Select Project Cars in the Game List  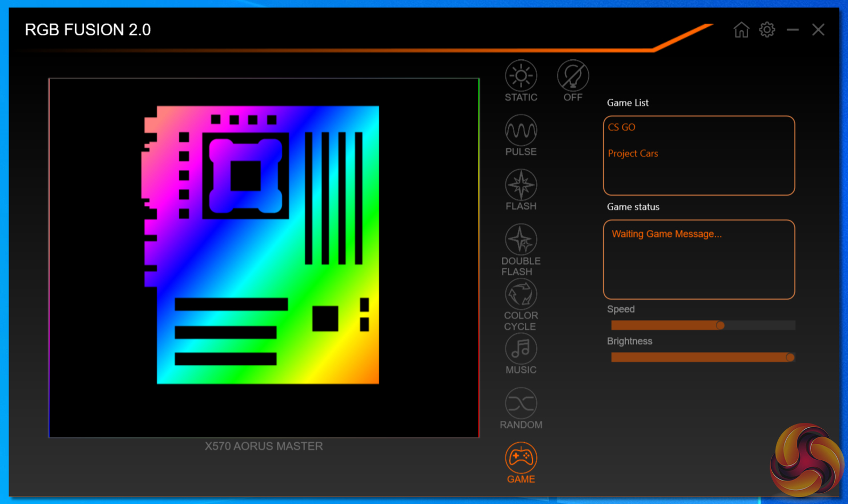click(x=633, y=154)
